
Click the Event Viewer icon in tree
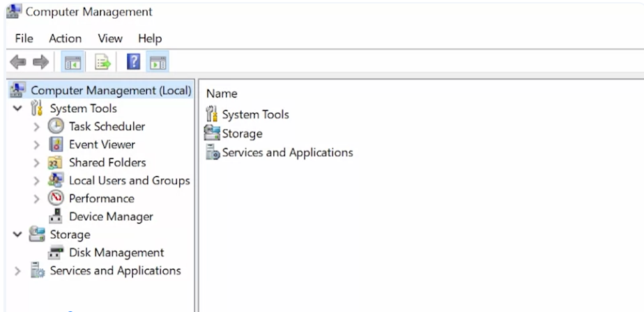coord(56,144)
